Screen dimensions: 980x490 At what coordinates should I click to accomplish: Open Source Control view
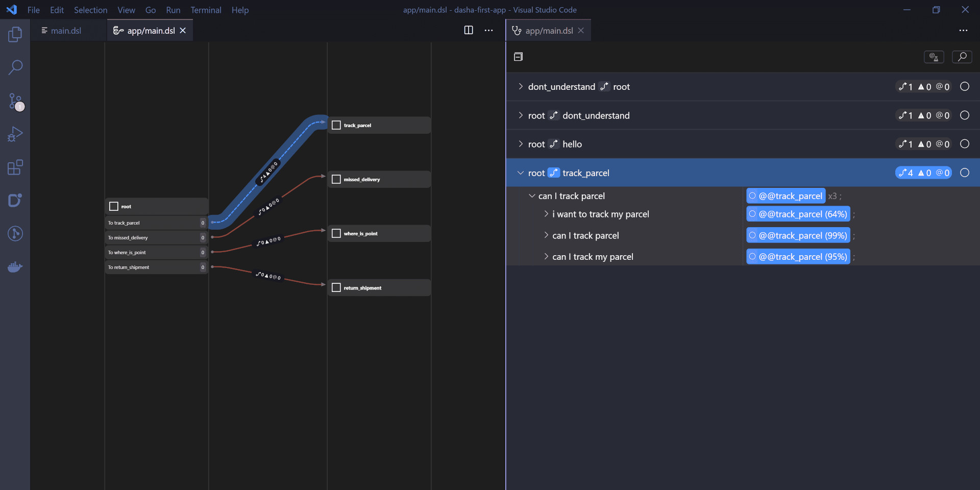(15, 101)
